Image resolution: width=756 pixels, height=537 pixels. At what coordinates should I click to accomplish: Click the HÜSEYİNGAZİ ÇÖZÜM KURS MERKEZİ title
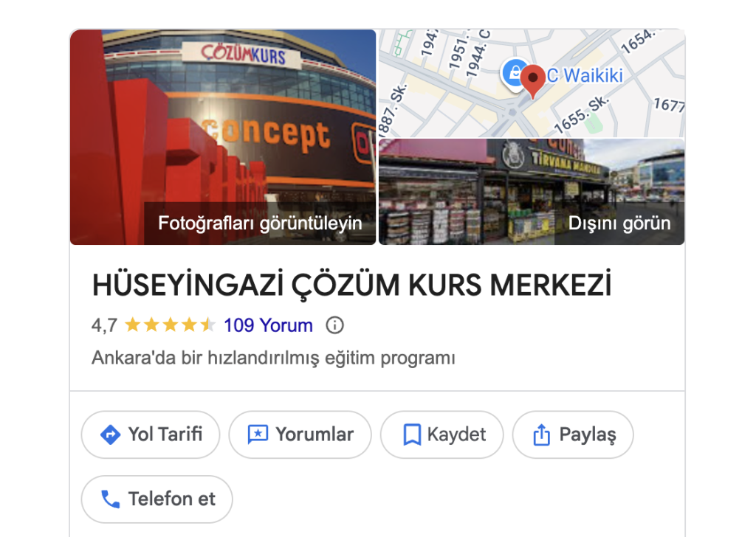[352, 285]
